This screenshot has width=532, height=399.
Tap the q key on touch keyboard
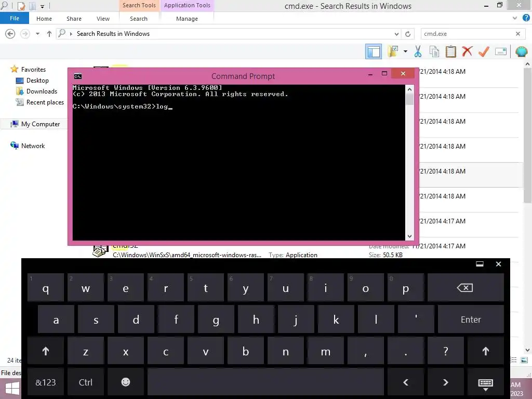[46, 288]
